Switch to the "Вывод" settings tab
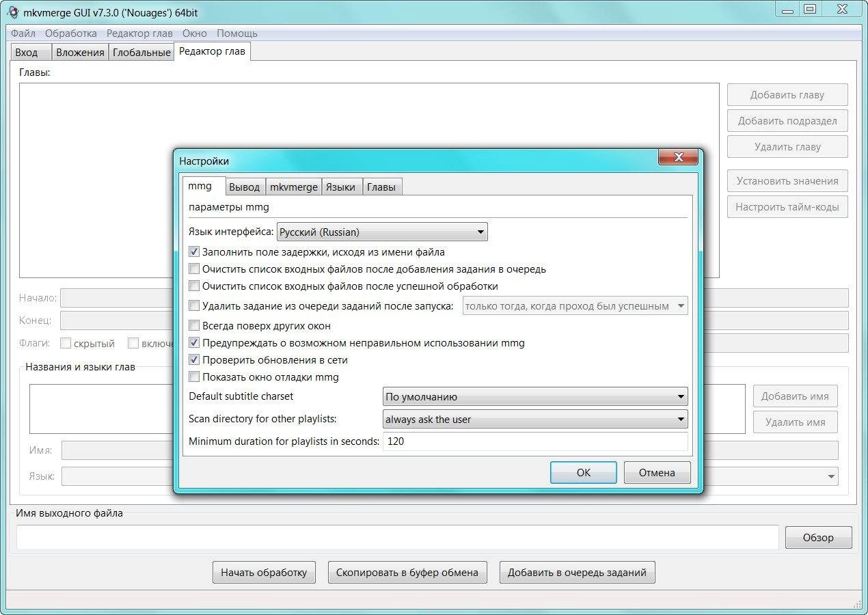This screenshot has height=615, width=868. (244, 187)
